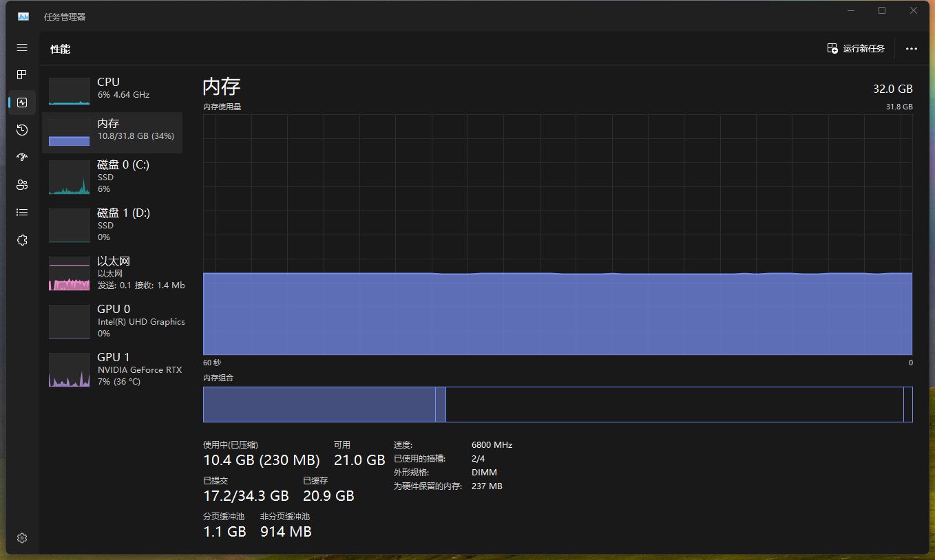Click the 磁盘 0 (C:) mini graph thumbnail

point(70,177)
